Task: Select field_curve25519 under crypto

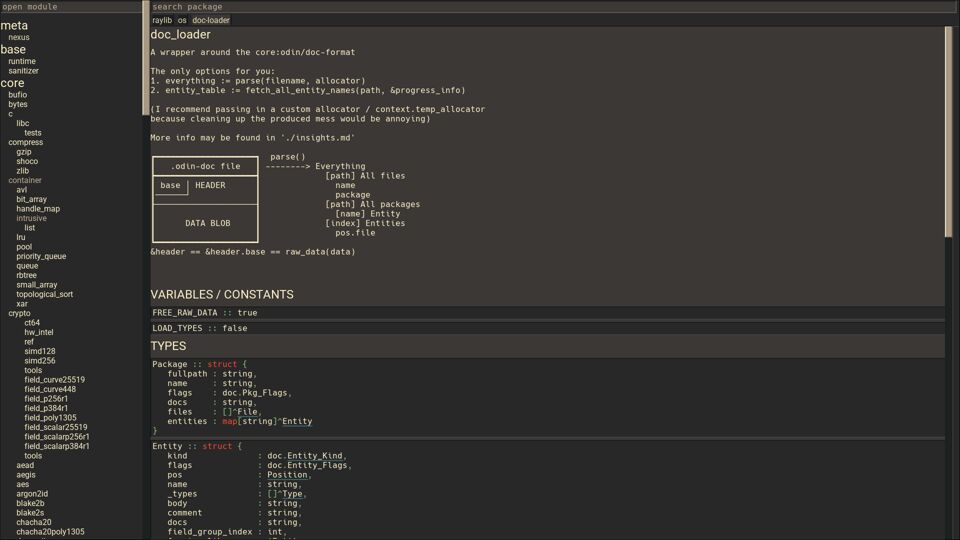Action: tap(54, 380)
